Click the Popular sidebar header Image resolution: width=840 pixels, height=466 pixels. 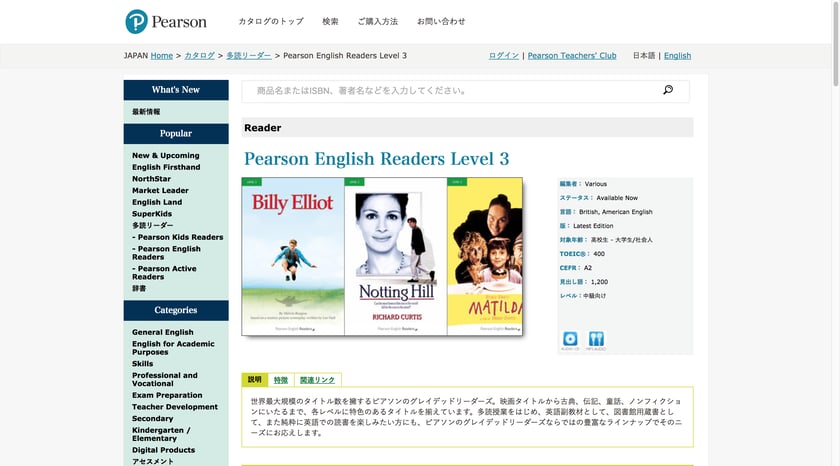coord(176,134)
